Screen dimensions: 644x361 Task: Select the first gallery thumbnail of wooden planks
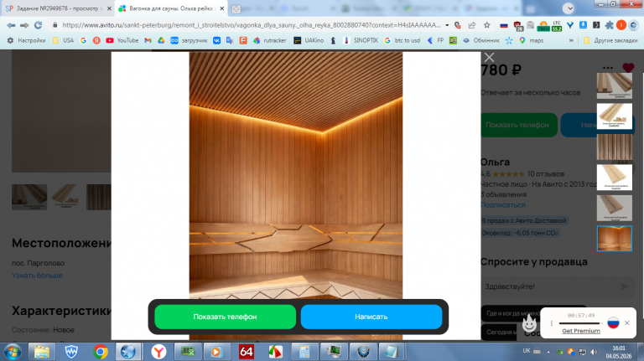point(615,85)
